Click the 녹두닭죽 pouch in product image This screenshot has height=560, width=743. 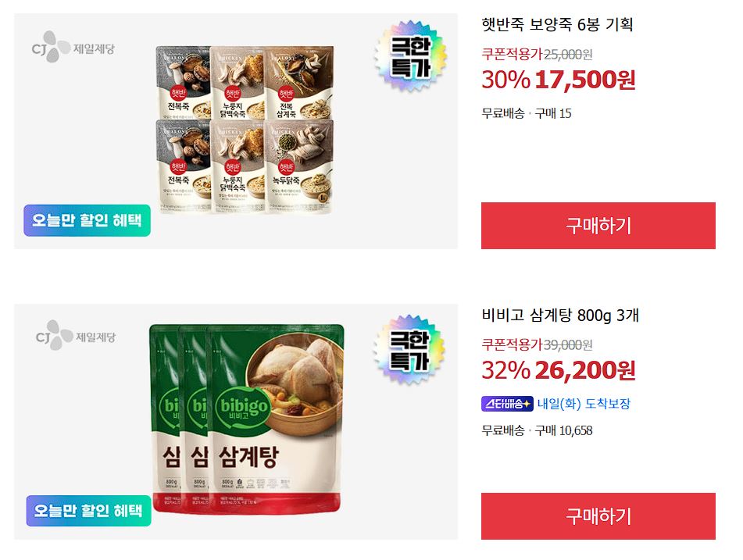tap(299, 166)
